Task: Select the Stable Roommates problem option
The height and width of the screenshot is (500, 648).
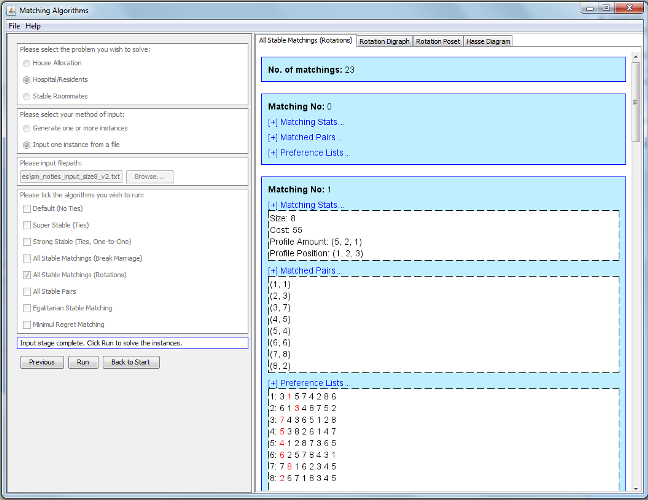Action: 26,95
